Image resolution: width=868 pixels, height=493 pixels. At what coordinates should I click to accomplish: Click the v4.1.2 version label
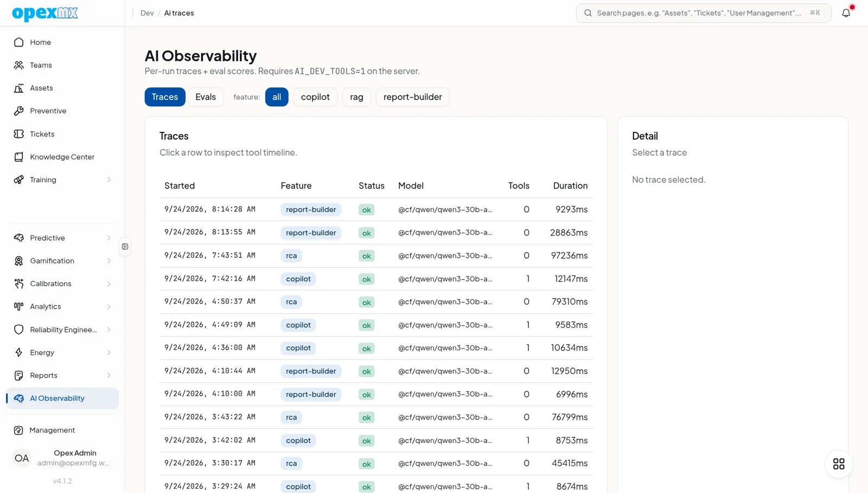[62, 481]
